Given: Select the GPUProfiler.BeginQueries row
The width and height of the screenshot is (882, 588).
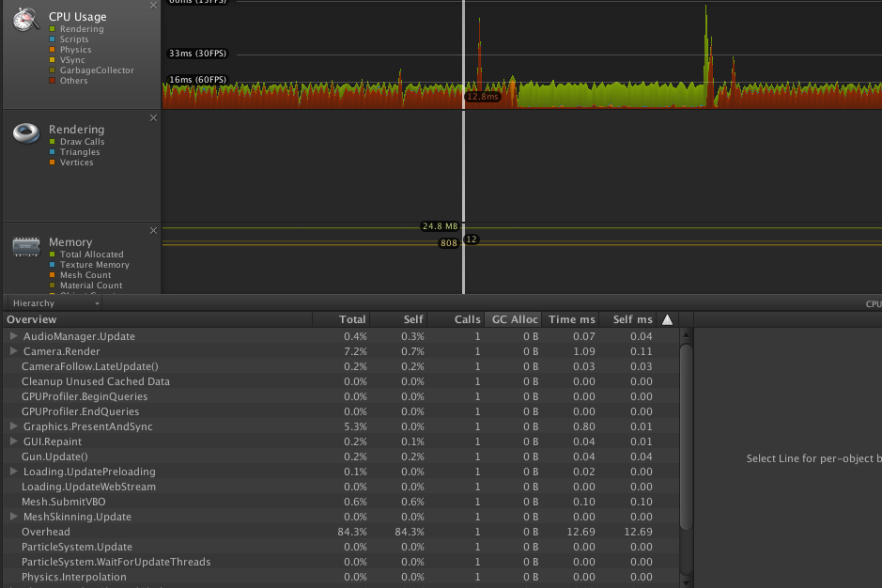Looking at the screenshot, I should pyautogui.click(x=342, y=396).
